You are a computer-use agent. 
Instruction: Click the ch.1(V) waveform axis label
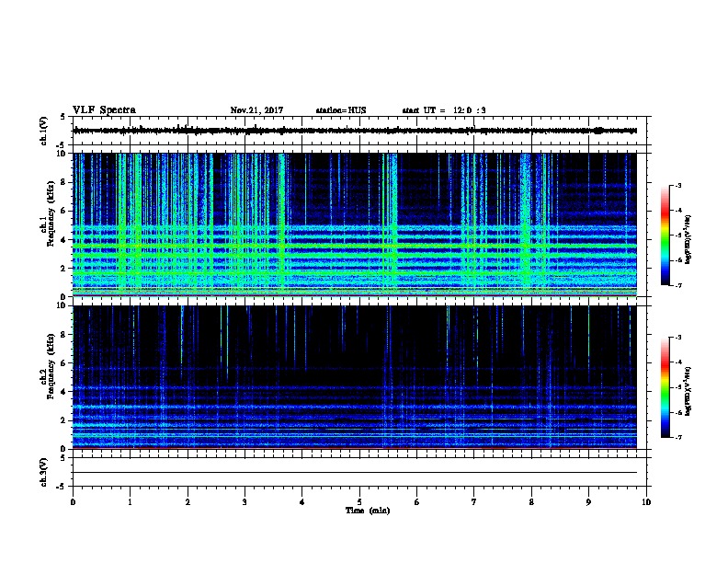(44, 131)
